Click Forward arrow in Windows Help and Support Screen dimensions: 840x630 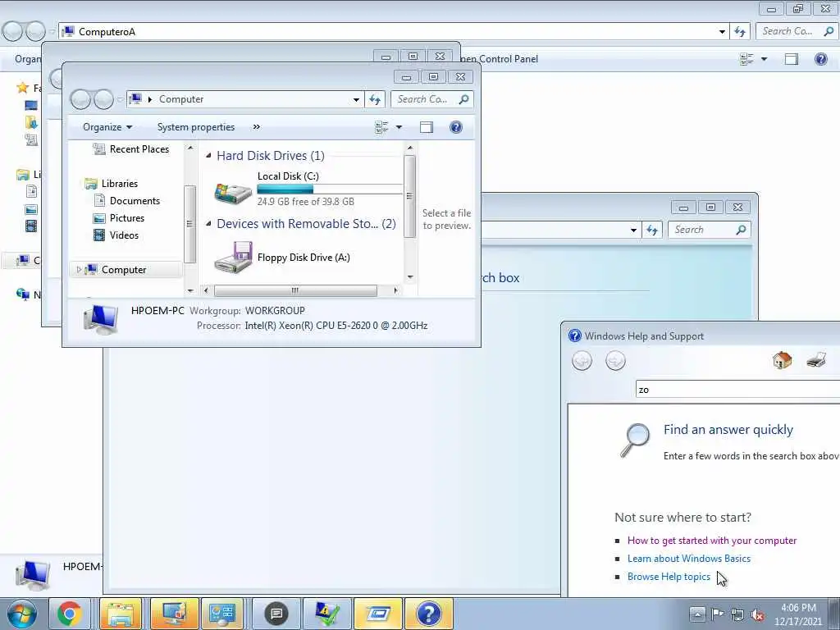coord(615,361)
